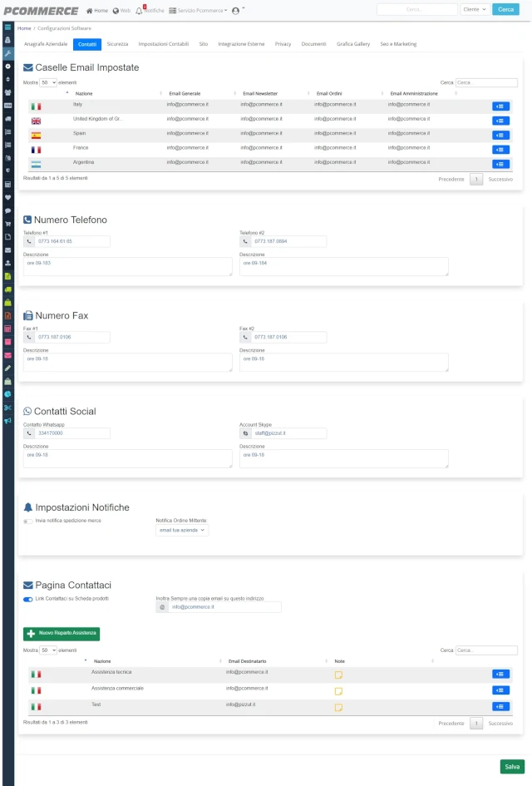The image size is (532, 786).
Task: Sort email table by Nazione column
Action: pos(84,94)
